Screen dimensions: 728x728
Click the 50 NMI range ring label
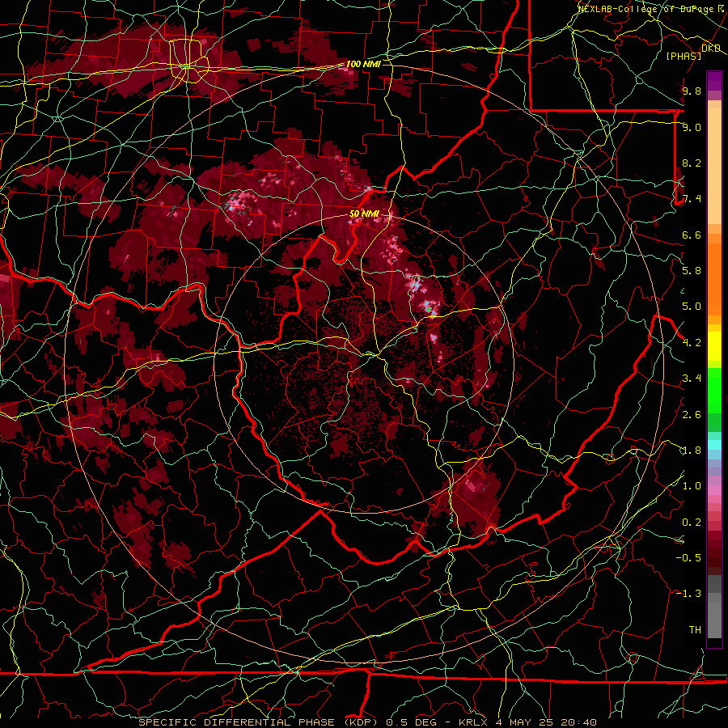(364, 214)
